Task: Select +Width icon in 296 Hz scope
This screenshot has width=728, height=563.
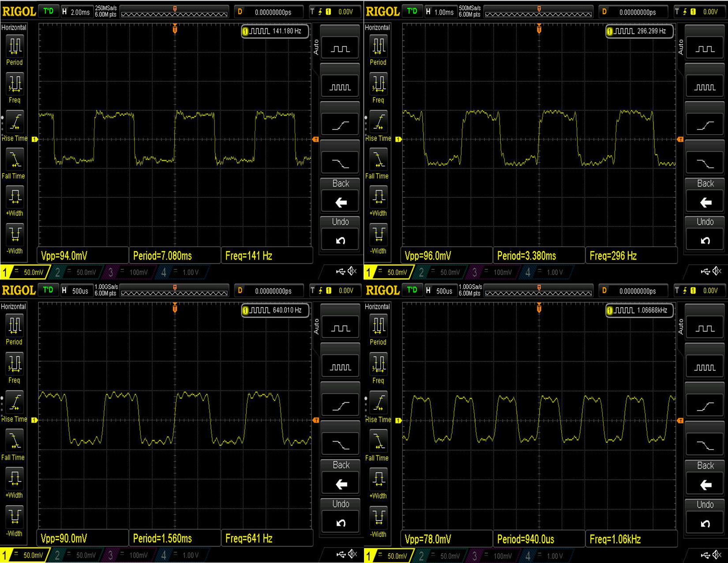Action: coord(379,196)
